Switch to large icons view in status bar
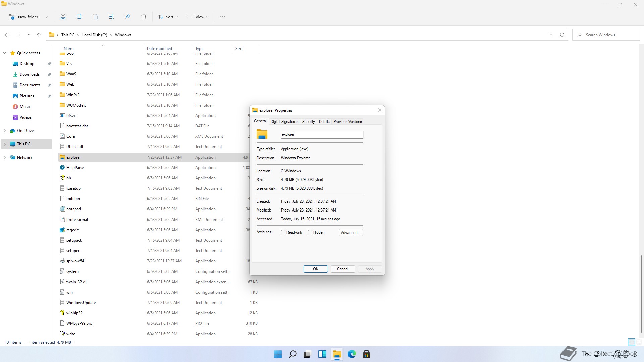 point(639,342)
